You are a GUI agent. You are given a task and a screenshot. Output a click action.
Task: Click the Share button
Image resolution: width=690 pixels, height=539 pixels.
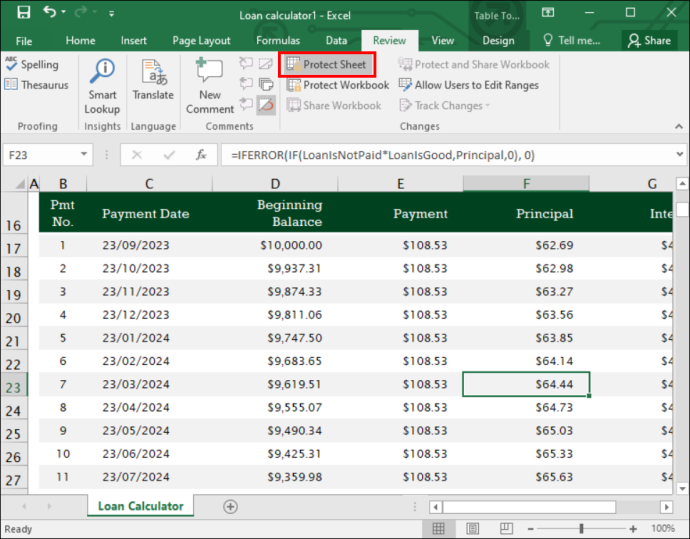[649, 40]
